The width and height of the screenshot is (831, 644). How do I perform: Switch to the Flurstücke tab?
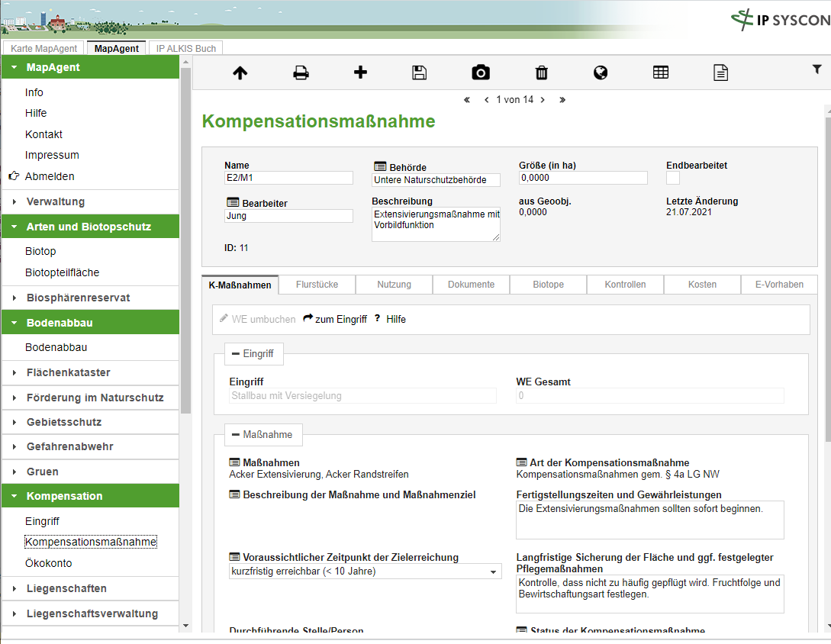(316, 285)
